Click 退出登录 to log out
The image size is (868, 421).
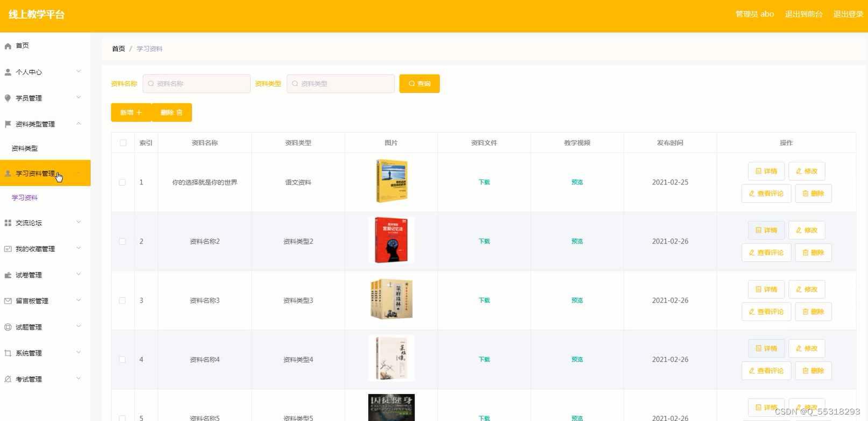(x=848, y=15)
